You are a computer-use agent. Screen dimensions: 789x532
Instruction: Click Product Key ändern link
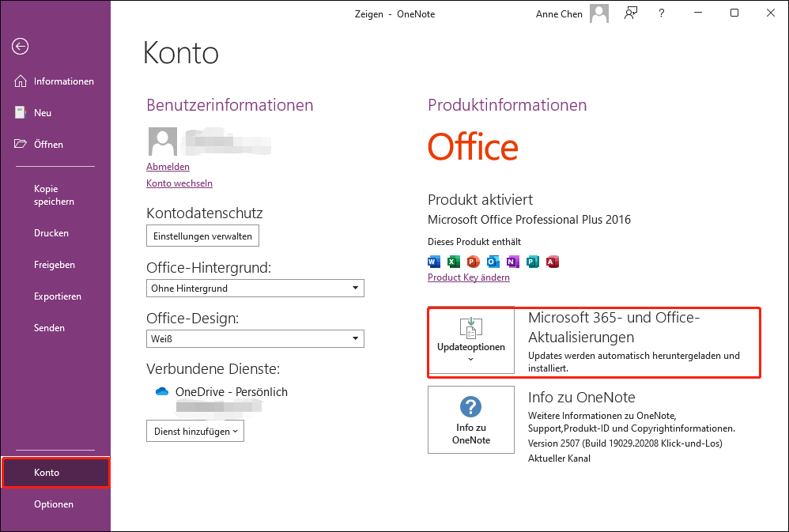coord(469,277)
